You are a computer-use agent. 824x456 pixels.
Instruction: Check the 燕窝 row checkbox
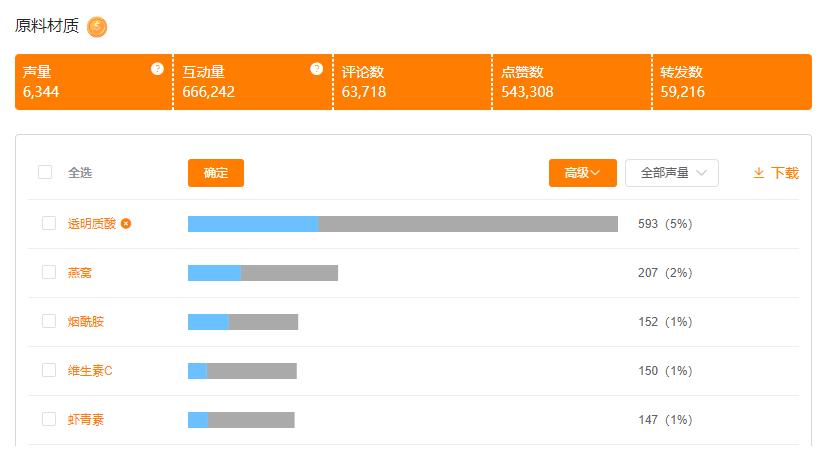(x=49, y=272)
